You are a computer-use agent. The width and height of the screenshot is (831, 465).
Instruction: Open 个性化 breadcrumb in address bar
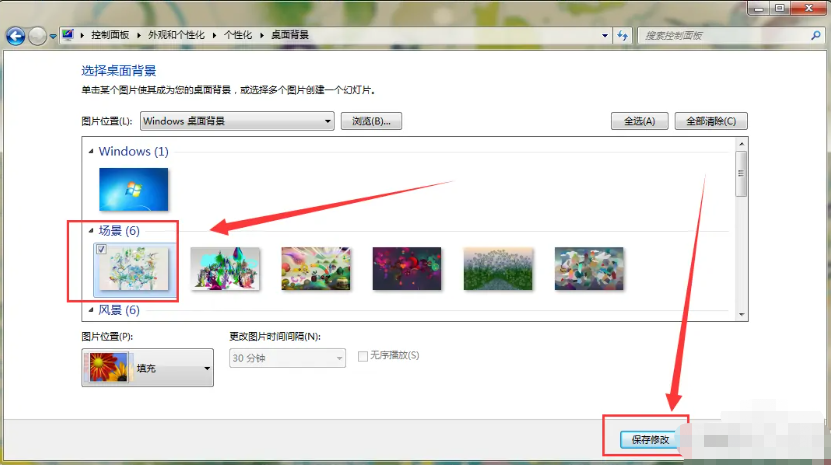tap(238, 35)
